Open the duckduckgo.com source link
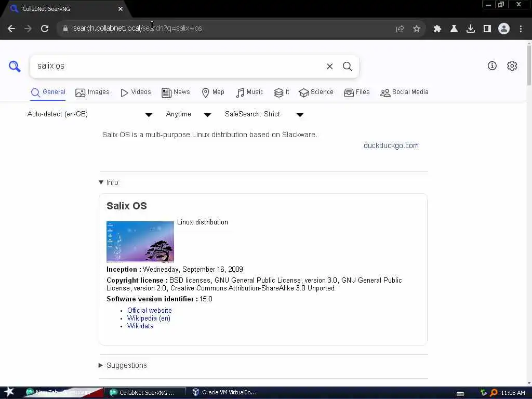Image resolution: width=532 pixels, height=399 pixels. point(391,145)
